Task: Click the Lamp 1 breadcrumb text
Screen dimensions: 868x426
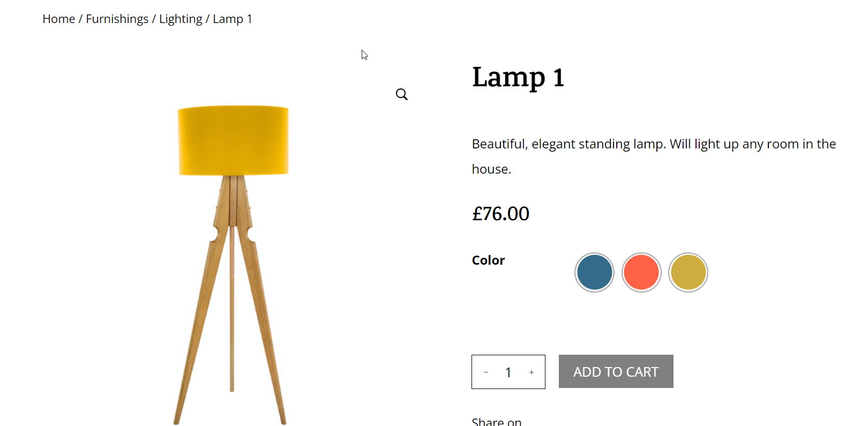Action: 233,19
